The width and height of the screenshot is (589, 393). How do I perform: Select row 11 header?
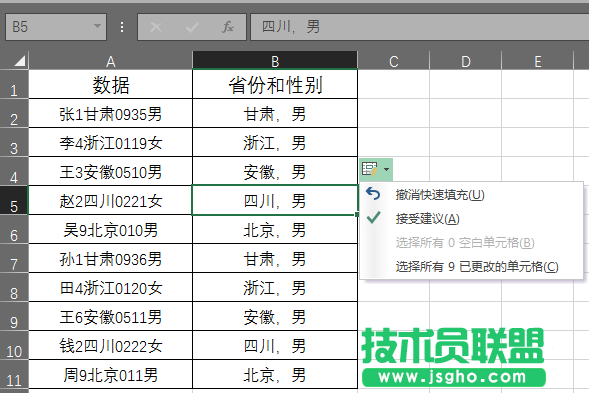pyautogui.click(x=14, y=374)
